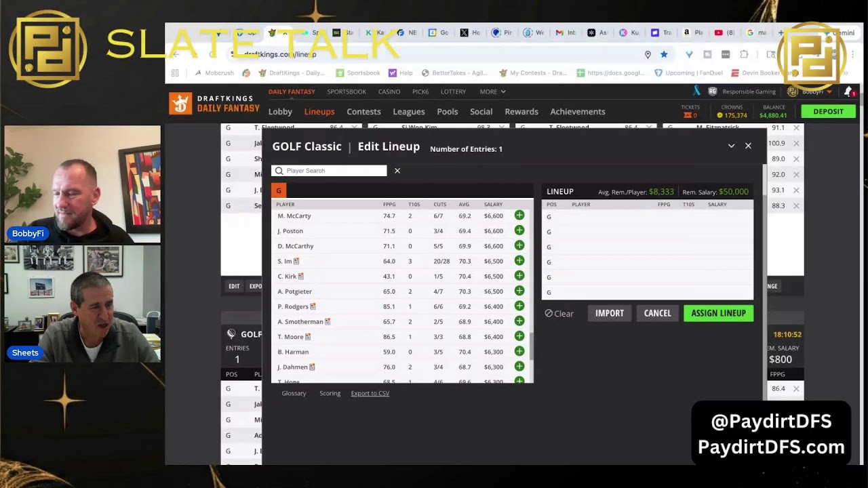868x488 pixels.
Task: Add D. McCarthy to the lineup
Action: (x=519, y=245)
